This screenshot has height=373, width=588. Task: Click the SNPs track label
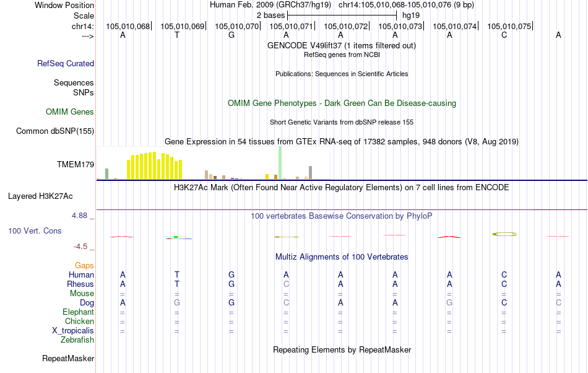[x=84, y=92]
